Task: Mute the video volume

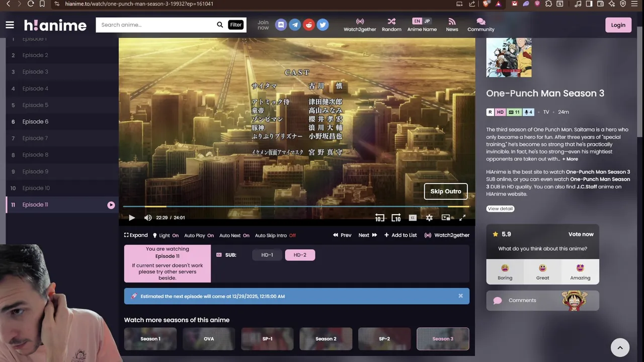Action: click(x=148, y=218)
